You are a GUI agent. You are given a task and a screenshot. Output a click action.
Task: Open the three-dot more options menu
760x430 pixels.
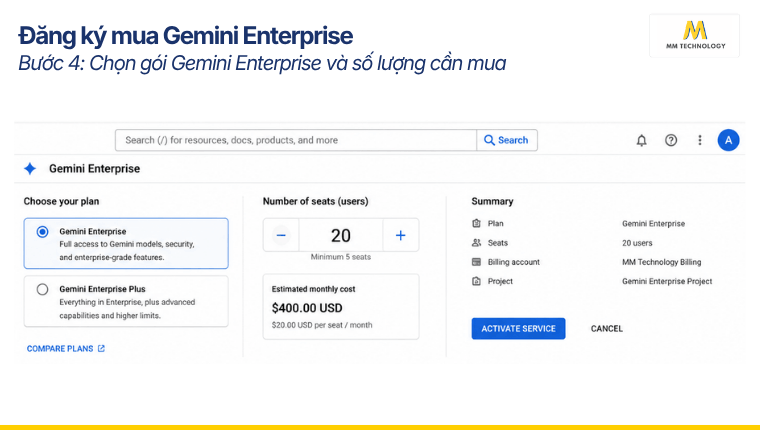coord(699,140)
